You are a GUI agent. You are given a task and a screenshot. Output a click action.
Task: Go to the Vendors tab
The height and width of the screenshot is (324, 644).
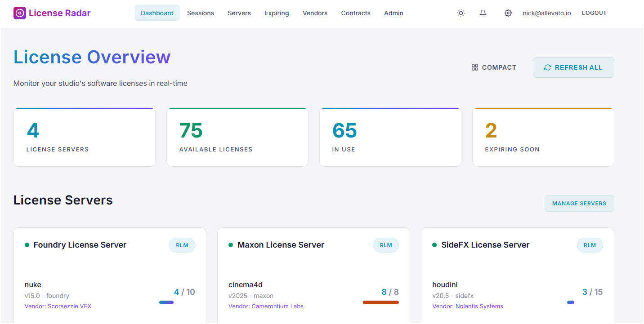pos(315,13)
